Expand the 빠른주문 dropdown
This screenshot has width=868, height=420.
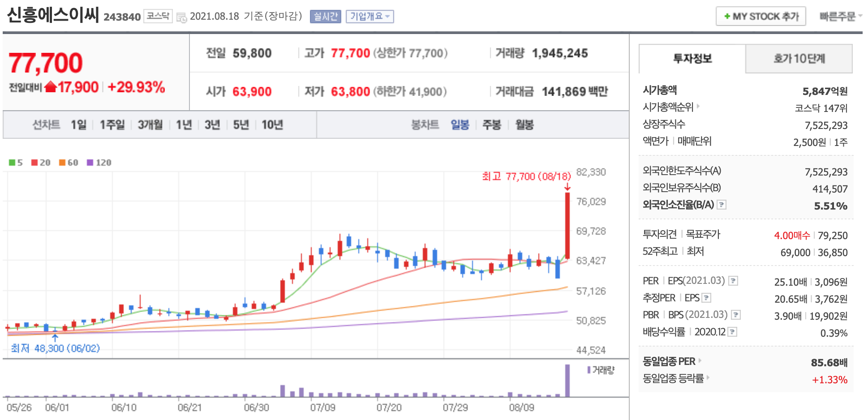point(841,17)
